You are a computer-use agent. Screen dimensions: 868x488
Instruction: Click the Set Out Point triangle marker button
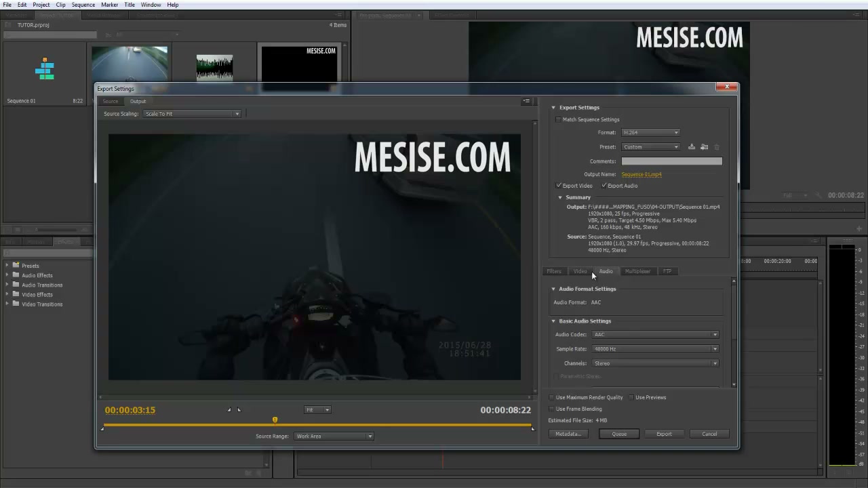pyautogui.click(x=239, y=409)
